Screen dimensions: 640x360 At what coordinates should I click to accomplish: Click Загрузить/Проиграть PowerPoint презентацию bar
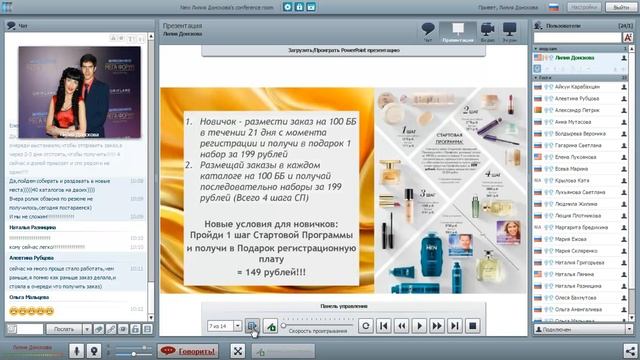(343, 50)
